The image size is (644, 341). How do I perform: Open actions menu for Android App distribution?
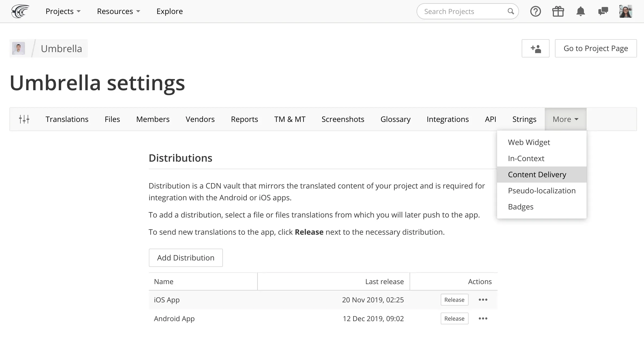coord(483,318)
